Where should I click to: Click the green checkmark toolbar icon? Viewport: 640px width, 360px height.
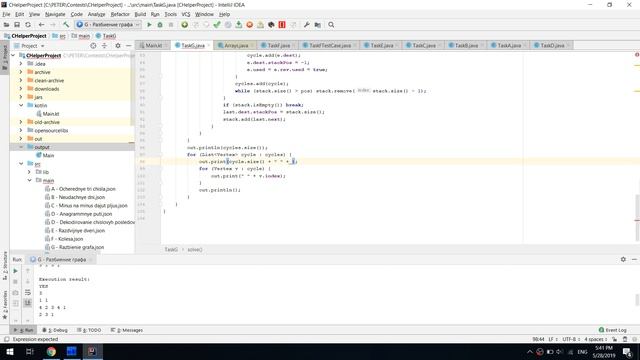(217, 25)
